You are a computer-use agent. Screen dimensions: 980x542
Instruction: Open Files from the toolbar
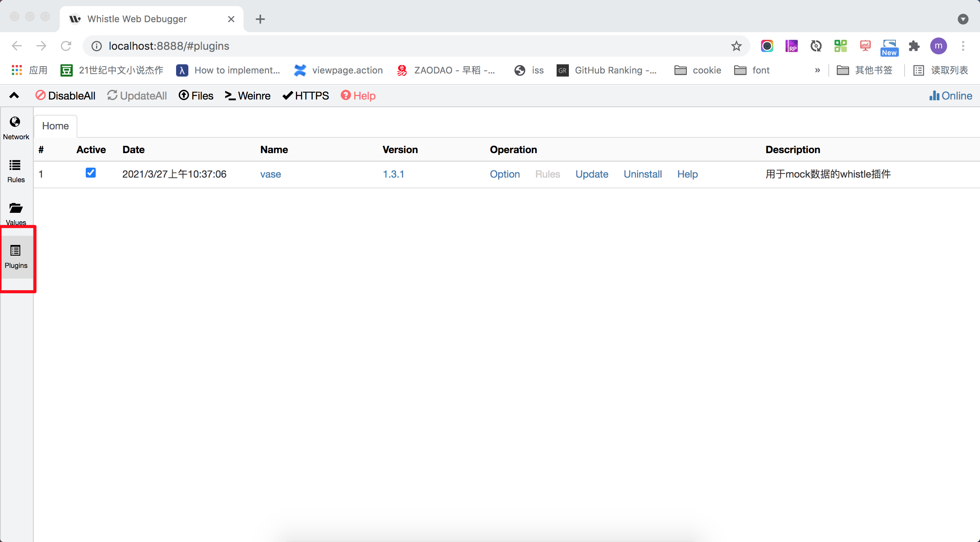[x=196, y=95]
